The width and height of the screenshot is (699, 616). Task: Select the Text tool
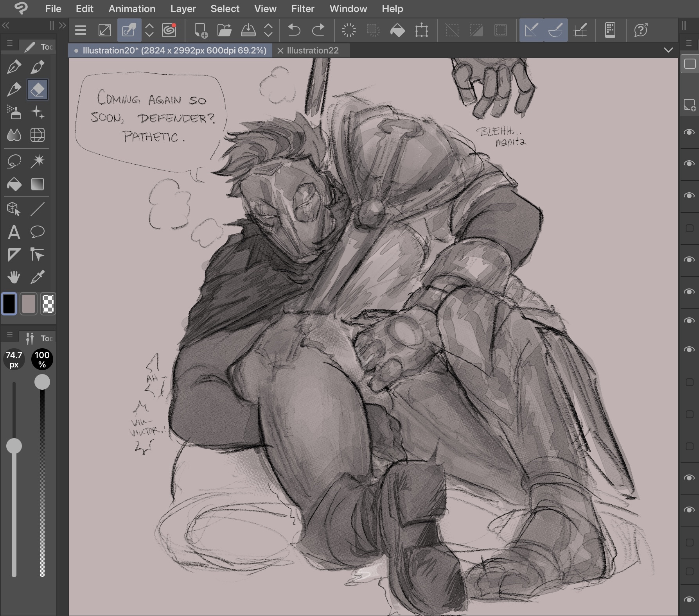click(14, 232)
